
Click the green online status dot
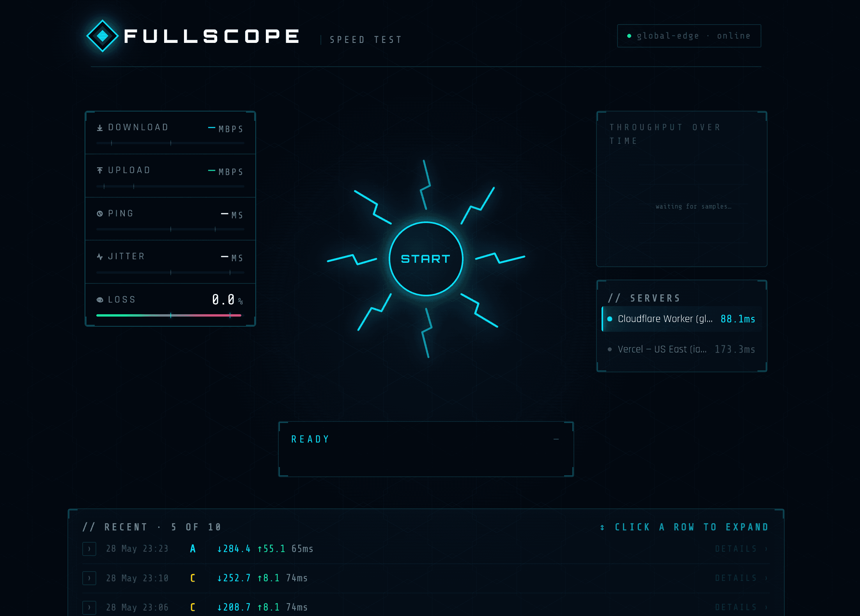pos(629,36)
